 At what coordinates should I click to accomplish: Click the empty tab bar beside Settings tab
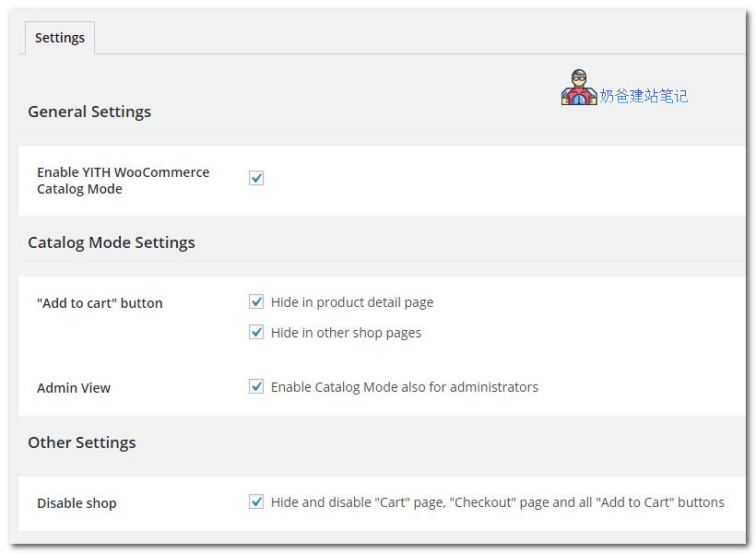pos(415,38)
